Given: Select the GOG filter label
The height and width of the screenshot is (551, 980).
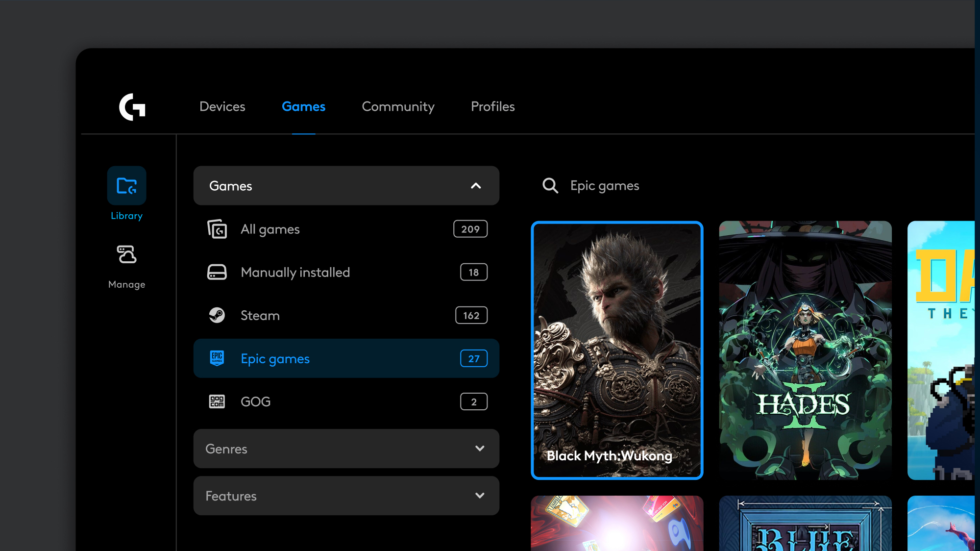Looking at the screenshot, I should pyautogui.click(x=256, y=401).
